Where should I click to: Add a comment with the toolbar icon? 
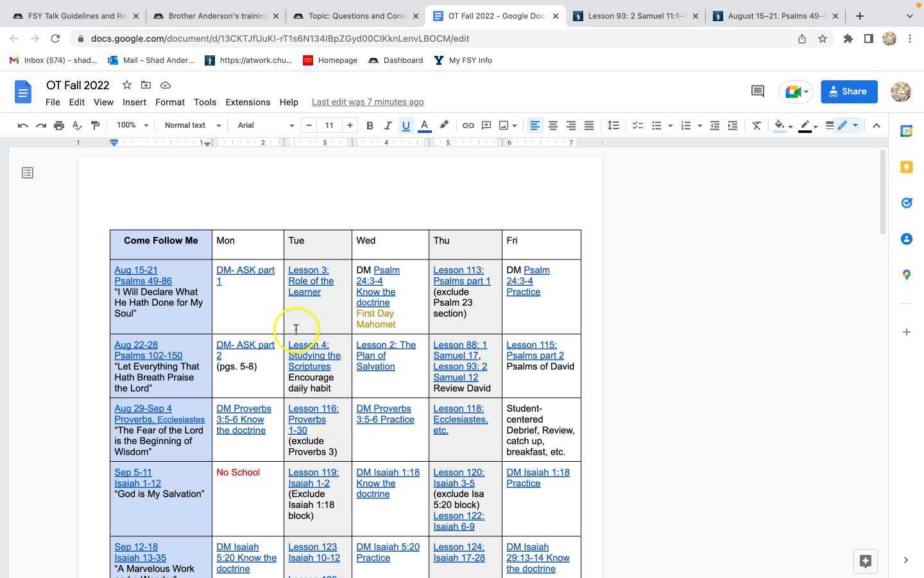486,125
